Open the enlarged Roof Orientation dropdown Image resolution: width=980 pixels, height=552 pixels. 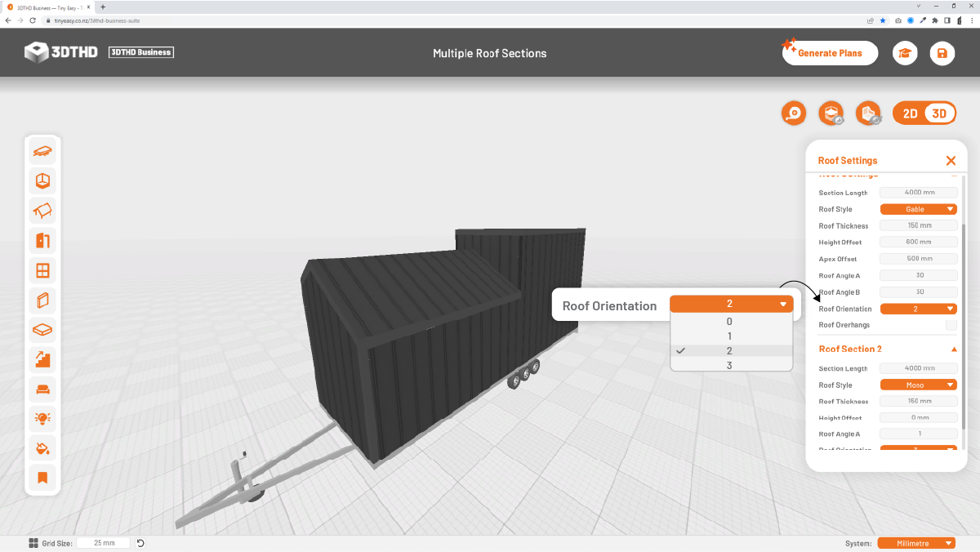coord(731,304)
